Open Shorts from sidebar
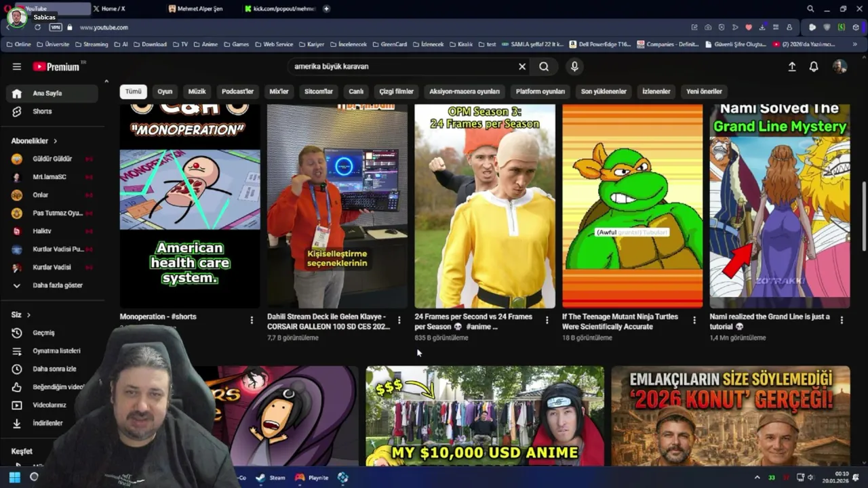Viewport: 868px width, 488px height. point(53,111)
